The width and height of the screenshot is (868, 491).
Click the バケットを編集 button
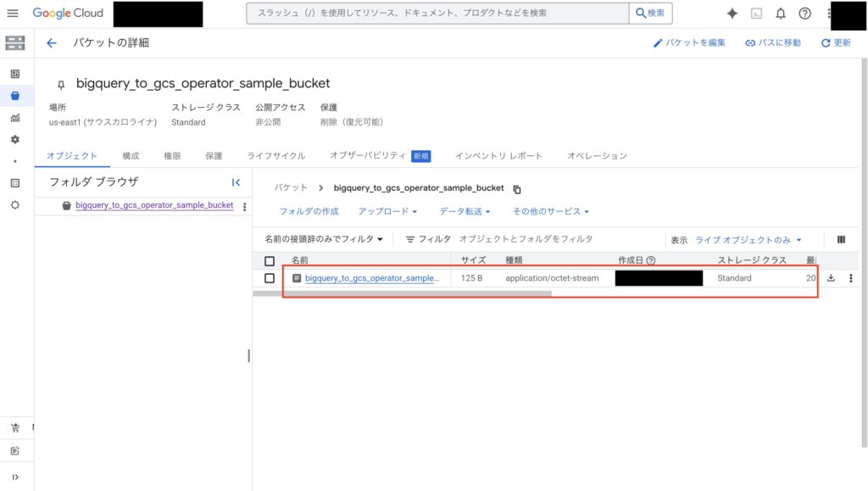tap(688, 42)
